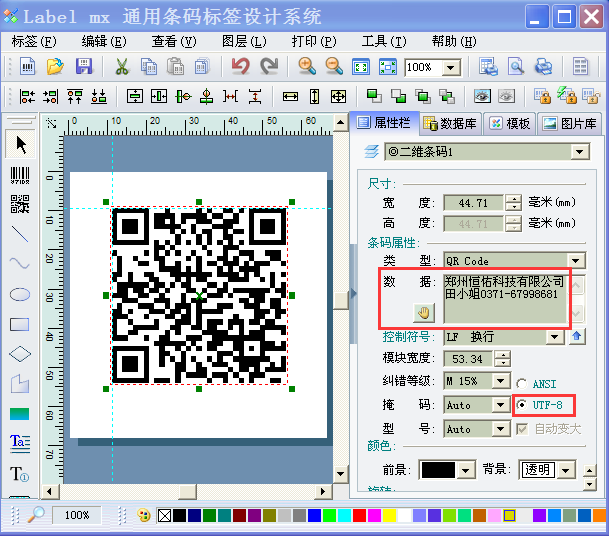Open the mask Auto dropdown
The image size is (609, 536).
pyautogui.click(x=501, y=405)
